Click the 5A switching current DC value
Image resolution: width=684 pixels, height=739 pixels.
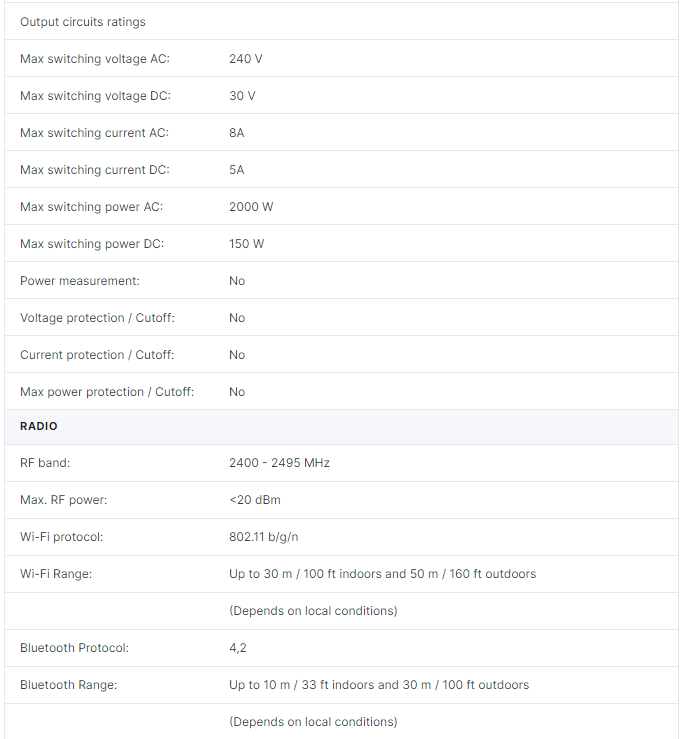click(x=237, y=170)
